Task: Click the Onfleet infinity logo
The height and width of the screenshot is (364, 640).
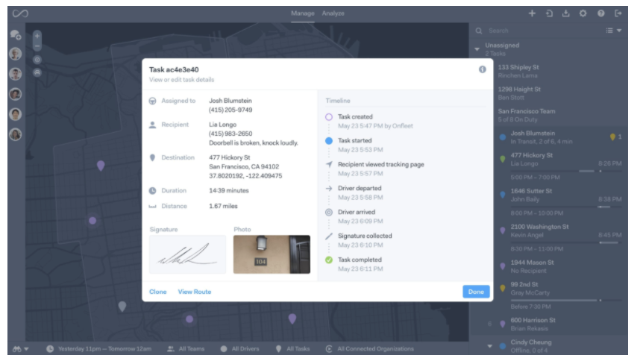Action: click(x=20, y=13)
